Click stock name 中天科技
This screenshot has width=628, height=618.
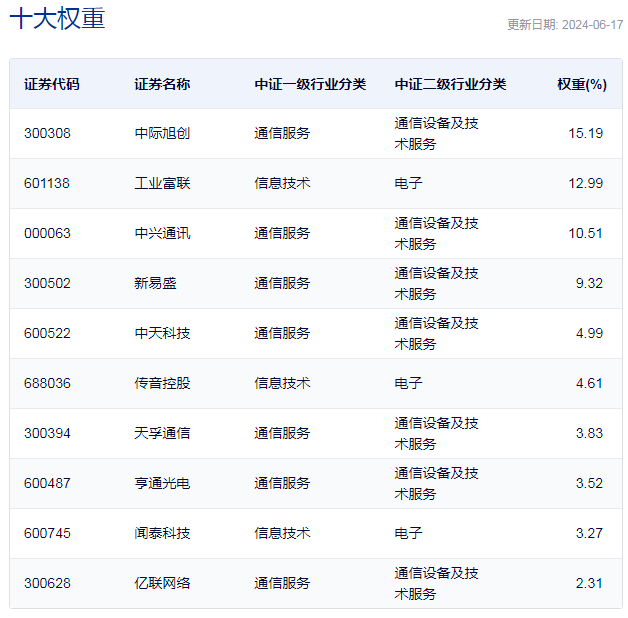162,333
